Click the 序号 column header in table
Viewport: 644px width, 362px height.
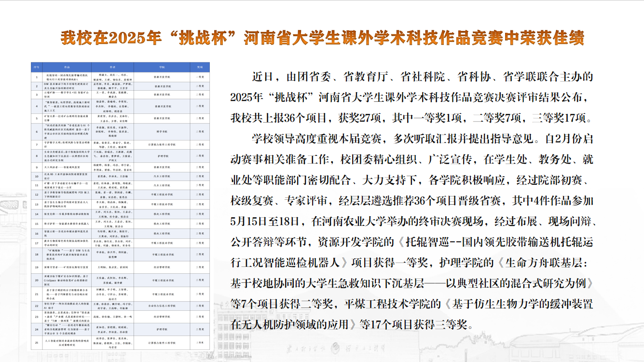(x=37, y=66)
